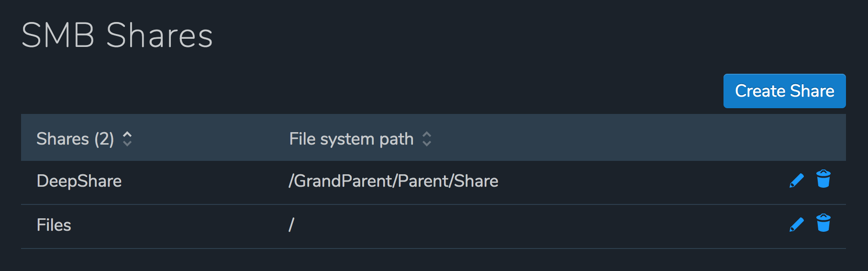Select the Files share name

click(54, 225)
